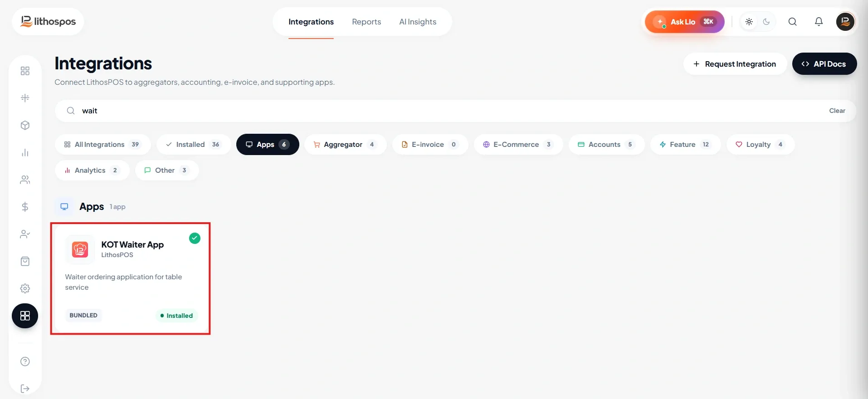Switch to the Integrations tab
Viewport: 868px width, 399px height.
311,22
